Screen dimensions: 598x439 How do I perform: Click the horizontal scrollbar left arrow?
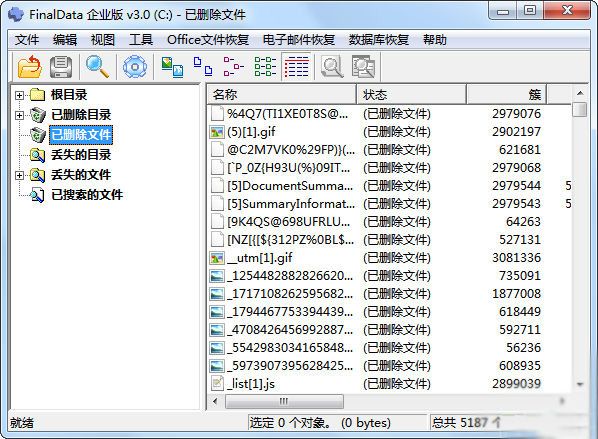[215, 402]
